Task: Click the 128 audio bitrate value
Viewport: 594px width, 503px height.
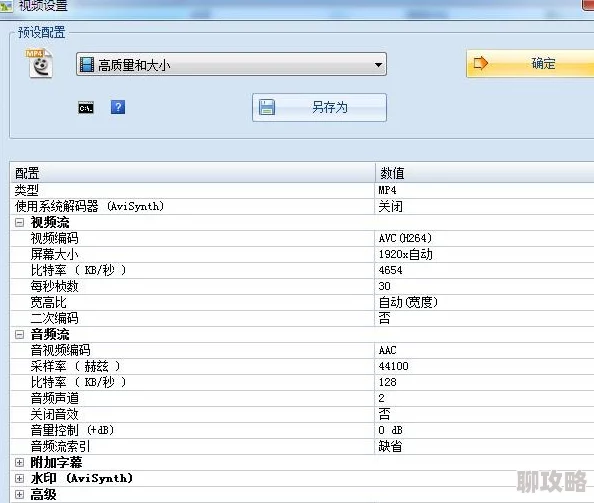Action: tap(387, 382)
